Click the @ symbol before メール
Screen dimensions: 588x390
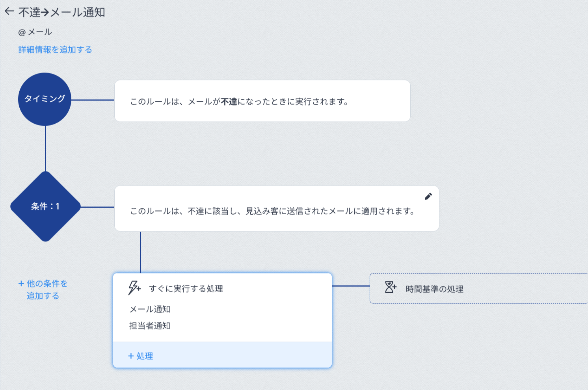click(x=22, y=32)
